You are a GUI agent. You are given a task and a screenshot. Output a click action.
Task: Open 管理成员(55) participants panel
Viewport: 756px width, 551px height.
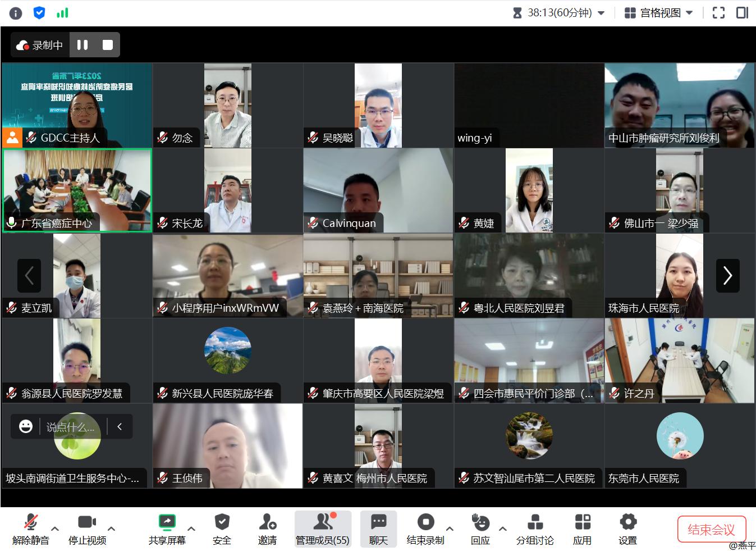[x=323, y=529]
